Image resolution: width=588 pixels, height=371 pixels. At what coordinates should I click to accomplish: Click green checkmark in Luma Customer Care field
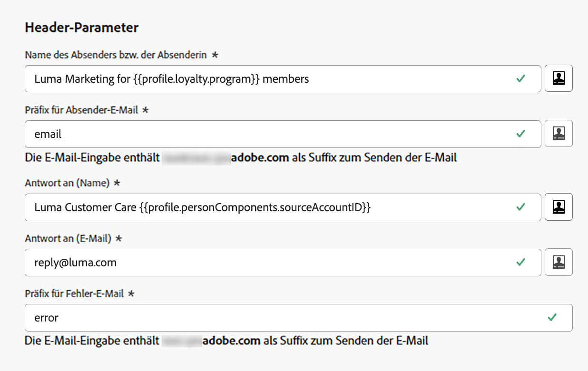[521, 207]
